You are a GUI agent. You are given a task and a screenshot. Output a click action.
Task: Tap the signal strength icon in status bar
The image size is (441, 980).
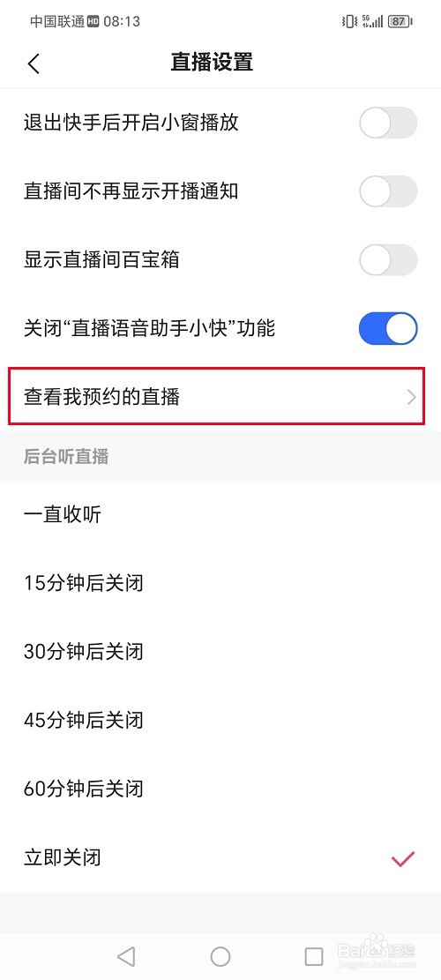pyautogui.click(x=372, y=21)
